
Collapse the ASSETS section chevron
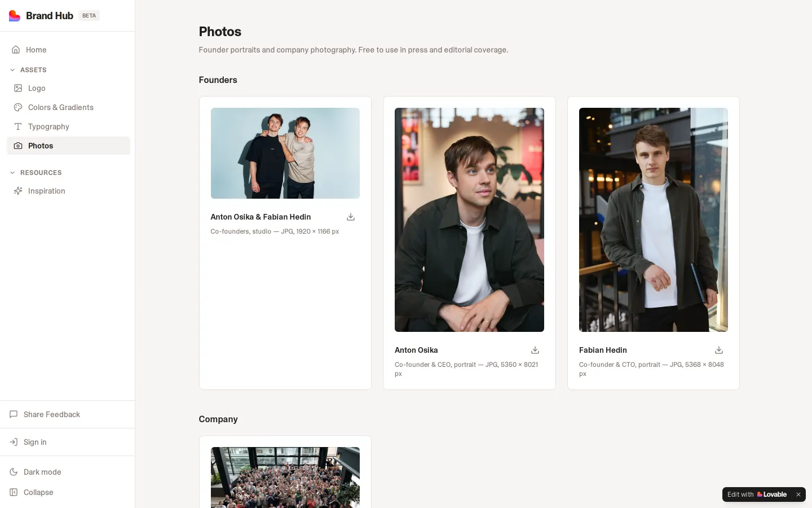pos(12,70)
